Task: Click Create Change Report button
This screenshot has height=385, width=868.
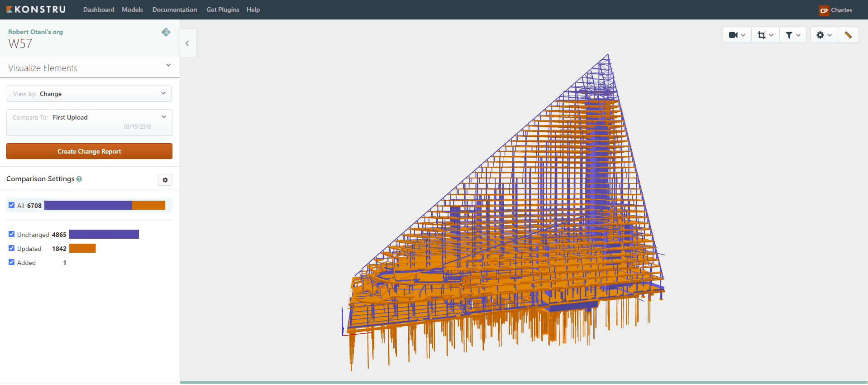Action: (89, 151)
